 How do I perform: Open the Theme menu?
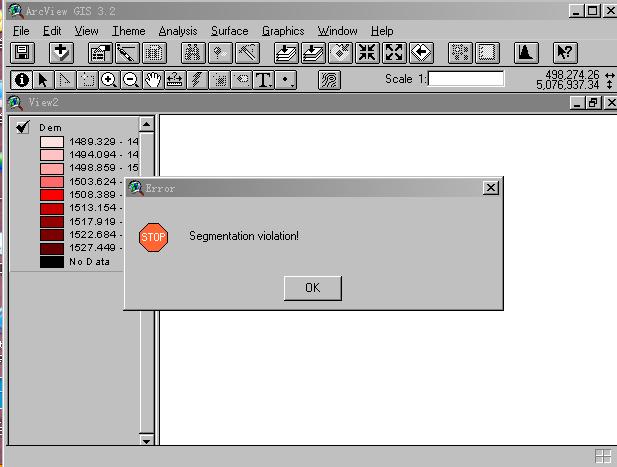coord(129,31)
